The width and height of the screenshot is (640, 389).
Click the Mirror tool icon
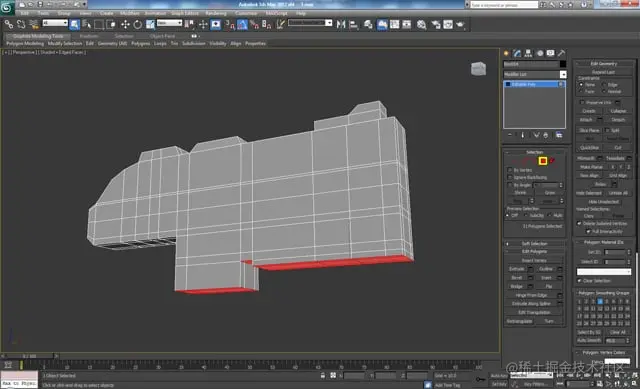coord(341,25)
